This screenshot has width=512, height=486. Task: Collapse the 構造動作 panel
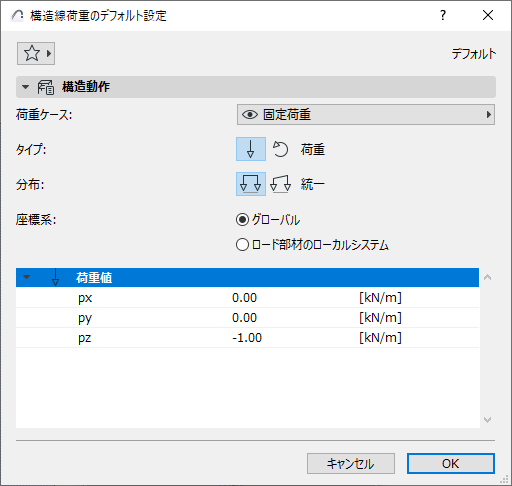point(25,87)
